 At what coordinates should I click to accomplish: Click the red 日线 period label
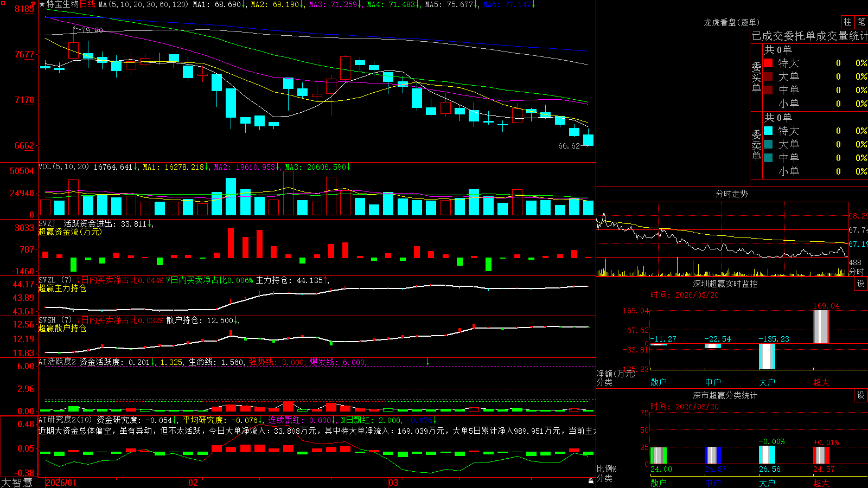pyautogui.click(x=87, y=4)
